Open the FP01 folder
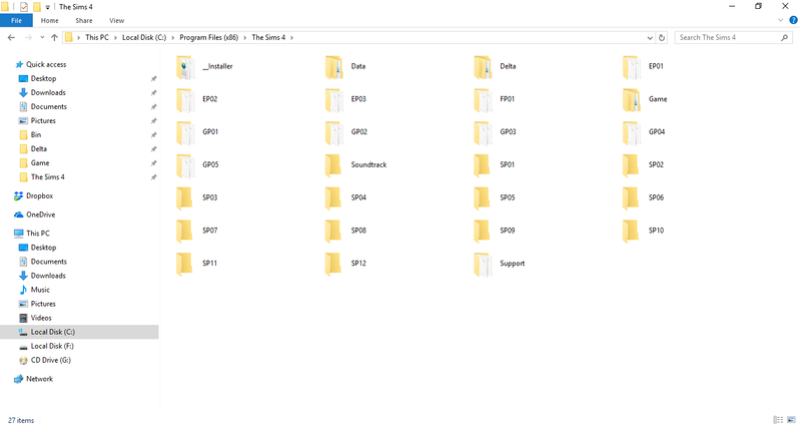This screenshot has height=427, width=800. click(494, 99)
